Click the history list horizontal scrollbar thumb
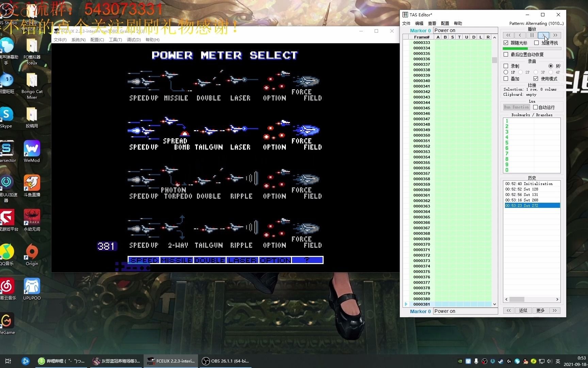 point(517,300)
